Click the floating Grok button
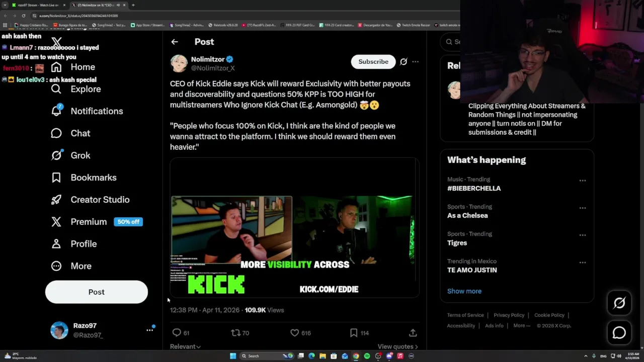The height and width of the screenshot is (362, 644). 619,303
